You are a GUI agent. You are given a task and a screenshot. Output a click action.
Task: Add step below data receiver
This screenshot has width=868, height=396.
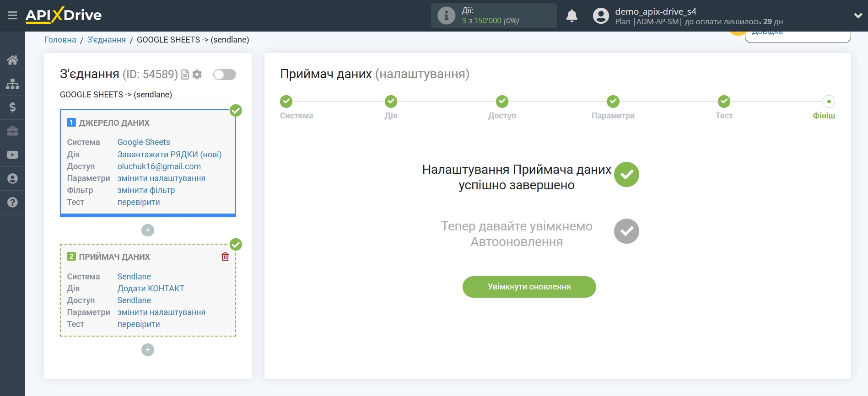coord(148,350)
